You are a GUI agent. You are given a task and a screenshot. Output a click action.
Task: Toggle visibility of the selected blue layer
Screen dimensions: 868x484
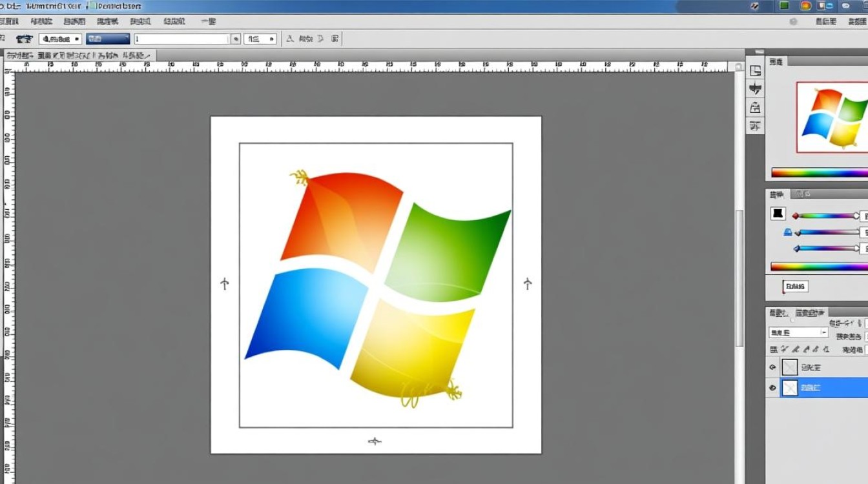click(x=772, y=388)
